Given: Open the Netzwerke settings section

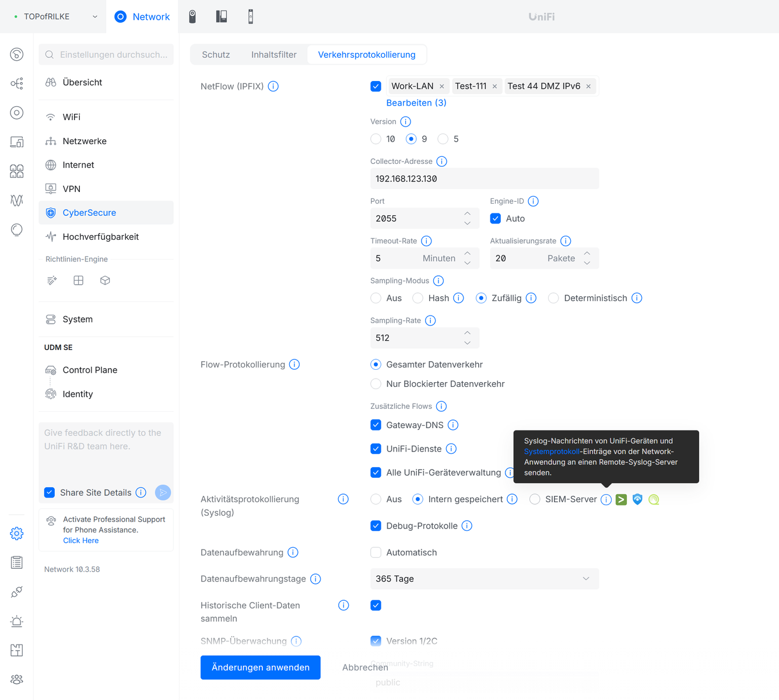Looking at the screenshot, I should [106, 141].
